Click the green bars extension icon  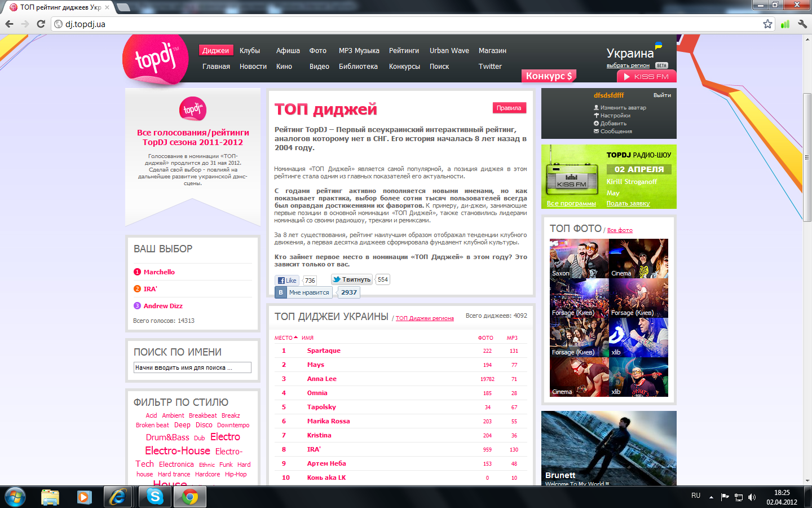[785, 24]
